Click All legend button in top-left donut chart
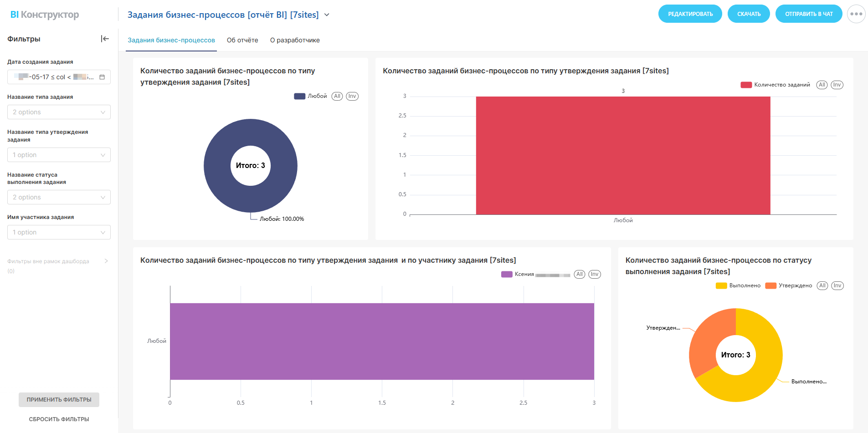The width and height of the screenshot is (868, 433). click(x=337, y=96)
